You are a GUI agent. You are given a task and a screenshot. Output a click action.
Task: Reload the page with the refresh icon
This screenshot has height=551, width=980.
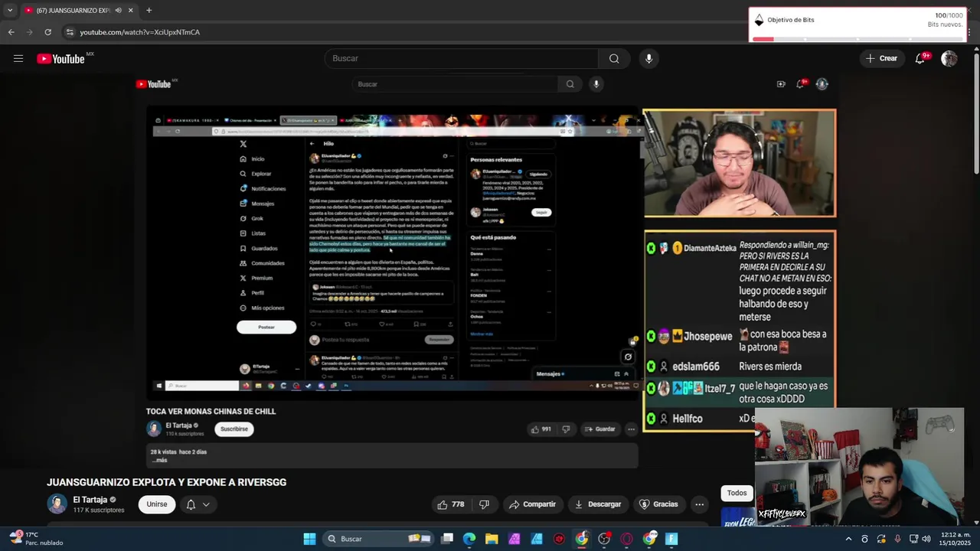(x=47, y=32)
